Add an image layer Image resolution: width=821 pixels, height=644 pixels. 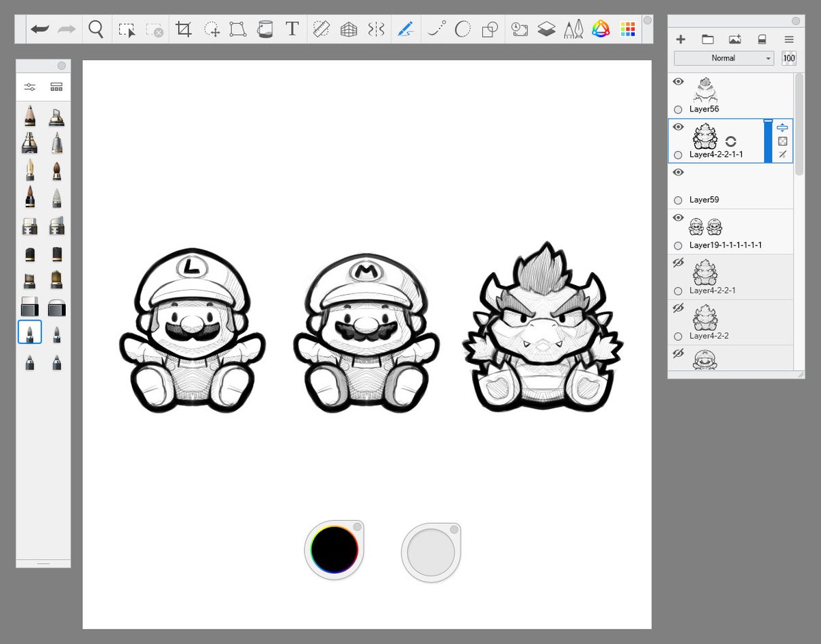coord(735,40)
